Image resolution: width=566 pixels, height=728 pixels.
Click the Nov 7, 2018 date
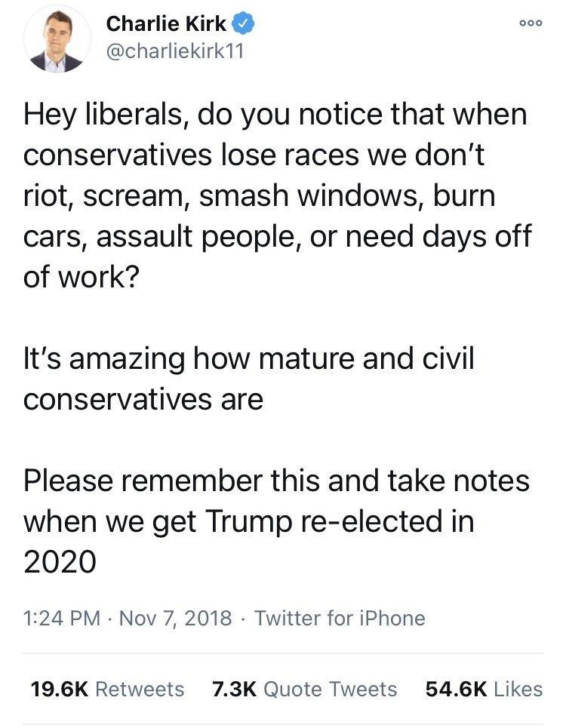point(174,619)
